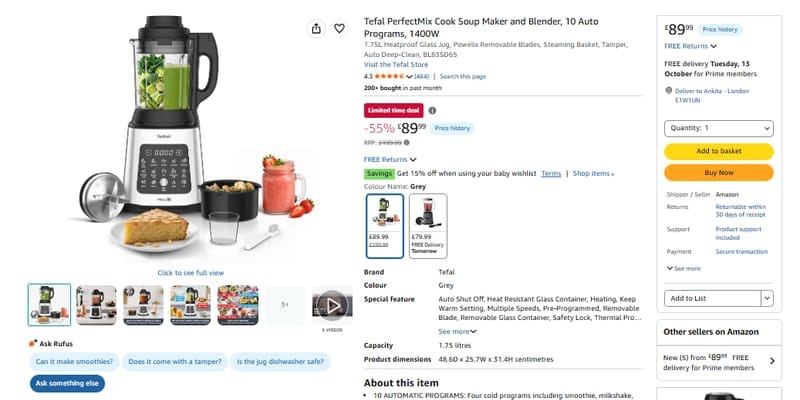Open the Quantity dropdown
This screenshot has height=400, width=800.
[718, 129]
